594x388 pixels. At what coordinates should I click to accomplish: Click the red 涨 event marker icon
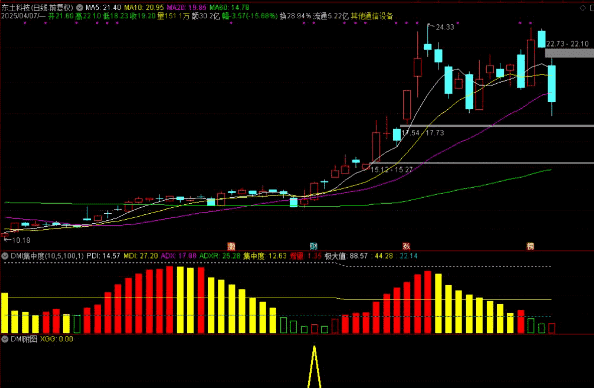click(x=406, y=246)
